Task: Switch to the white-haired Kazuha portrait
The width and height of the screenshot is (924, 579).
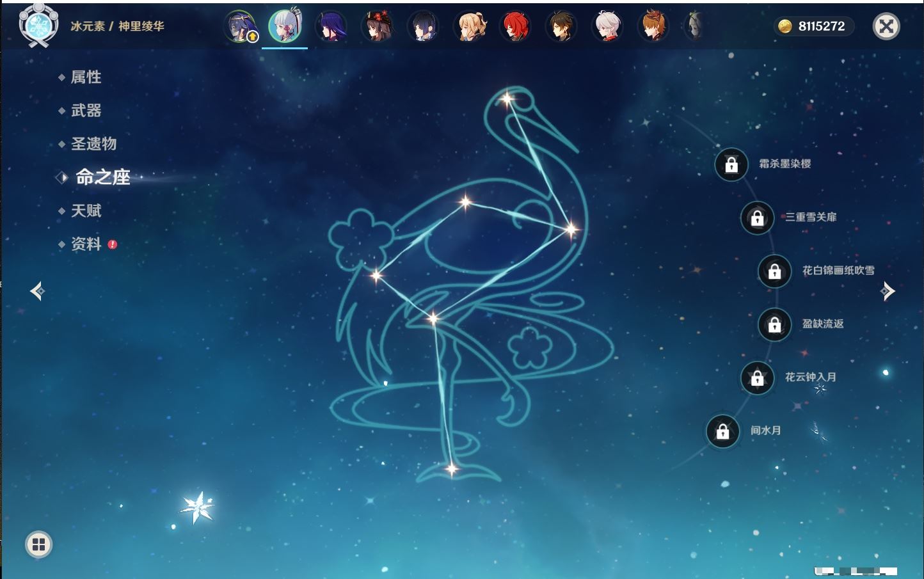Action: (608, 27)
